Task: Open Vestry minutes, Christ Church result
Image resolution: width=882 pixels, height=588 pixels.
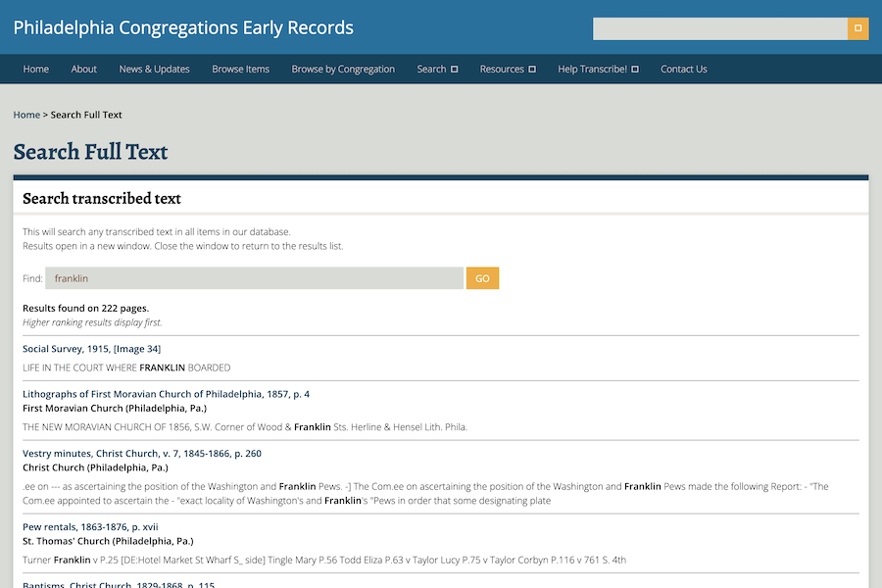Action: (141, 454)
